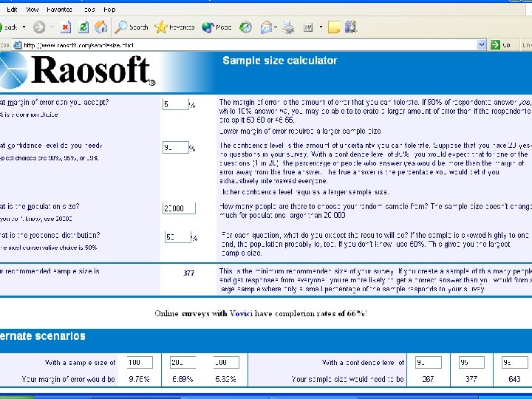Expand the Mail icon dropdown arrow

pos(276,27)
